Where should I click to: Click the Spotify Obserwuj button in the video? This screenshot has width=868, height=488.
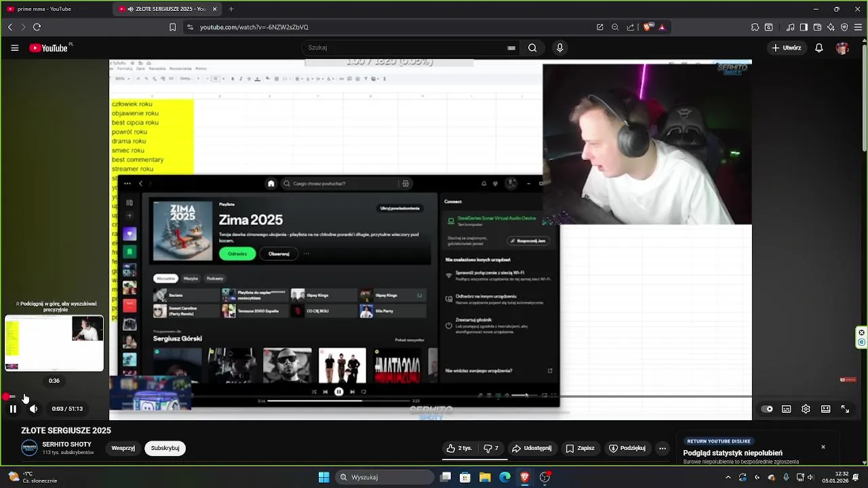(279, 253)
